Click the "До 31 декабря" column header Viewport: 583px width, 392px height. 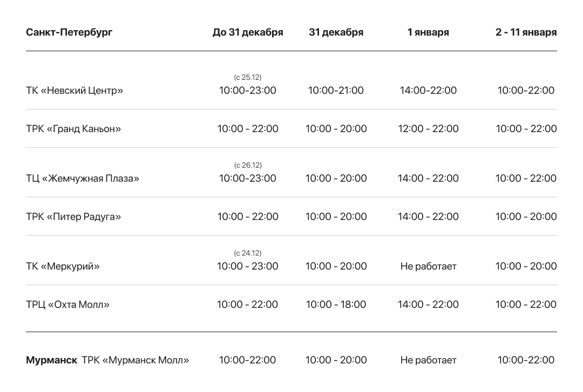[248, 32]
